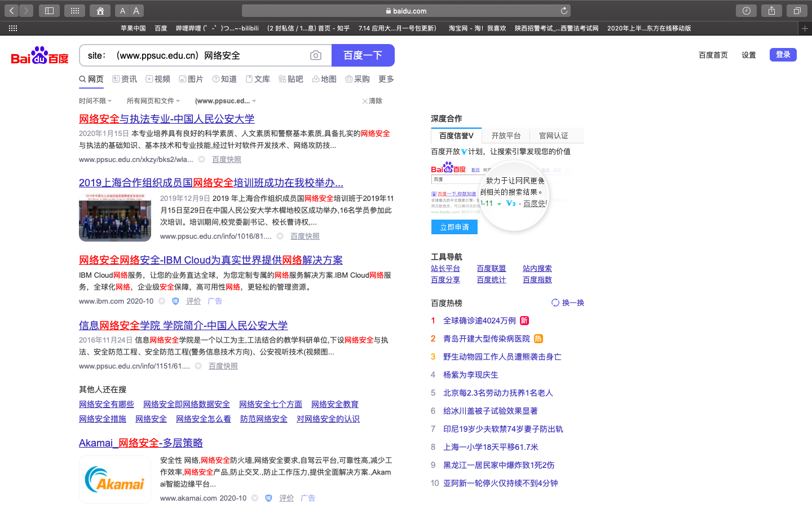Go back with Safari's back arrow
This screenshot has height=508, width=812.
11,11
